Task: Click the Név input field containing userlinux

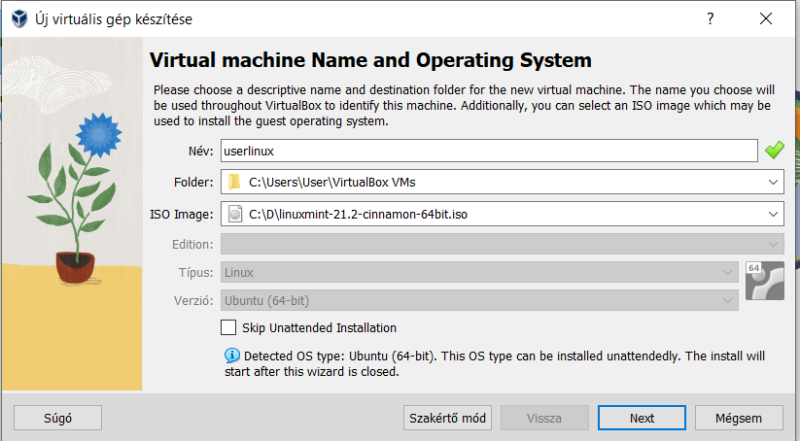Action: (x=489, y=151)
